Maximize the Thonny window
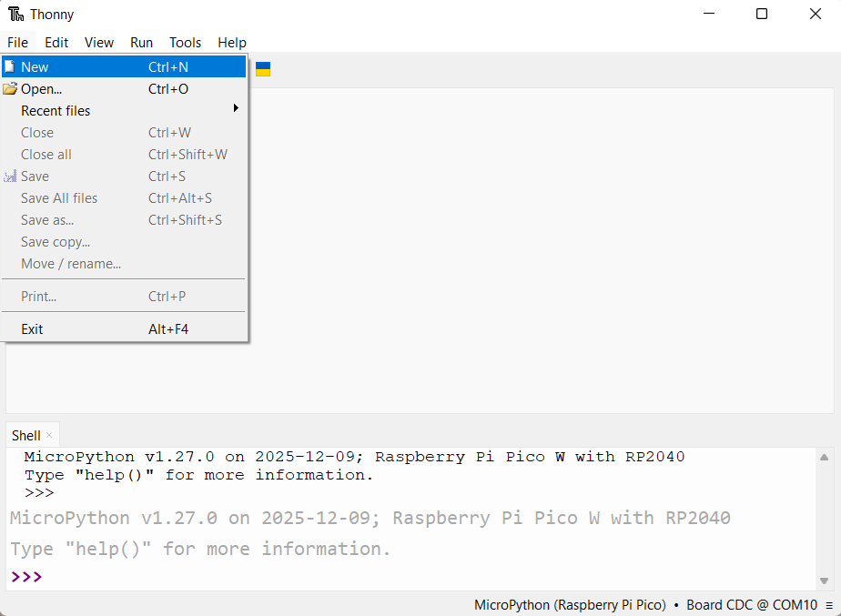Image resolution: width=841 pixels, height=616 pixels. click(762, 14)
